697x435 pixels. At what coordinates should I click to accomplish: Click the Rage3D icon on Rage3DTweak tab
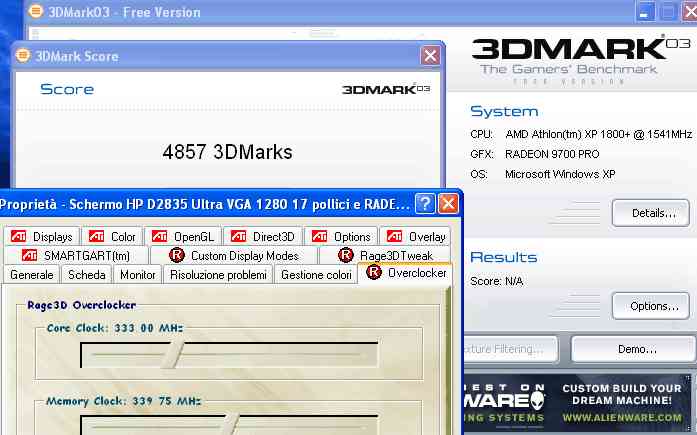click(346, 255)
